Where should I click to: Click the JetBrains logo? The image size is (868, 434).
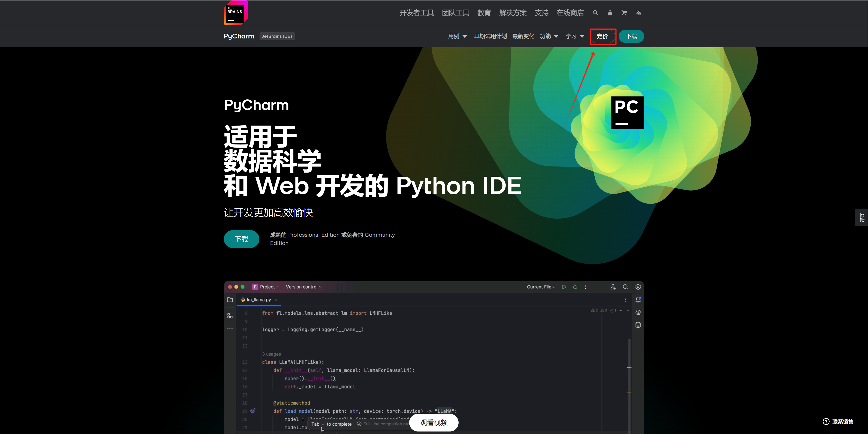(236, 13)
